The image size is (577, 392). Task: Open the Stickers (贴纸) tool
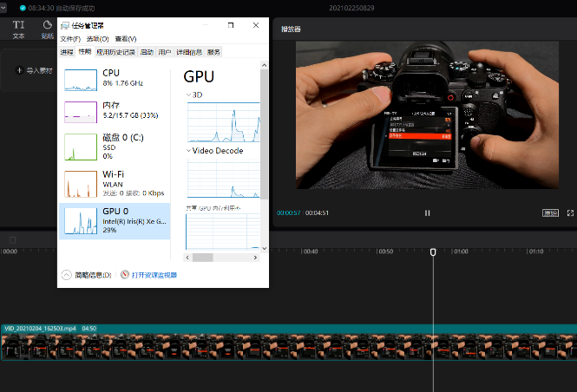click(47, 29)
